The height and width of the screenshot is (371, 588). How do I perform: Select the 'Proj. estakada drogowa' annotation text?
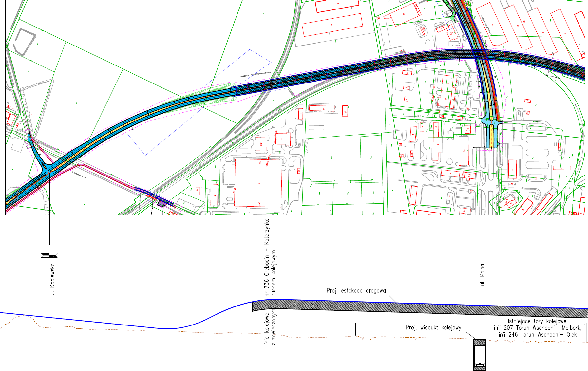click(356, 291)
